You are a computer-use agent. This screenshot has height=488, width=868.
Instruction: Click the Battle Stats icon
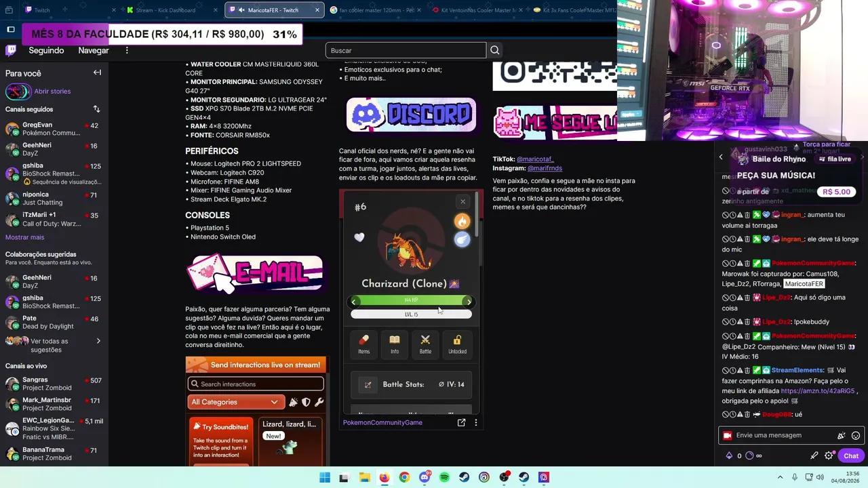point(368,385)
